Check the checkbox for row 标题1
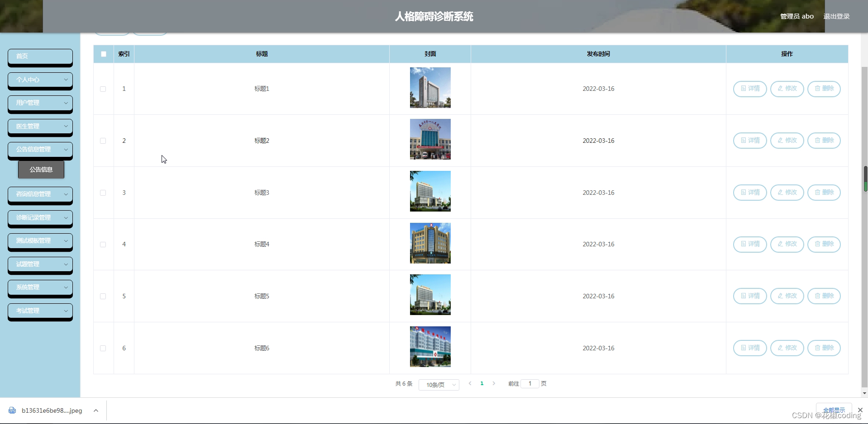 pos(103,89)
